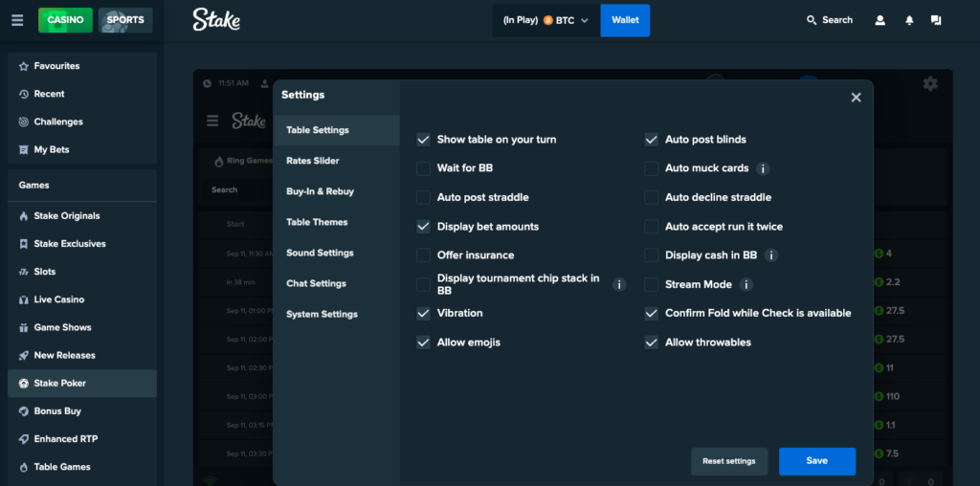Switch to Chat Settings
The width and height of the screenshot is (980, 486).
[336, 283]
